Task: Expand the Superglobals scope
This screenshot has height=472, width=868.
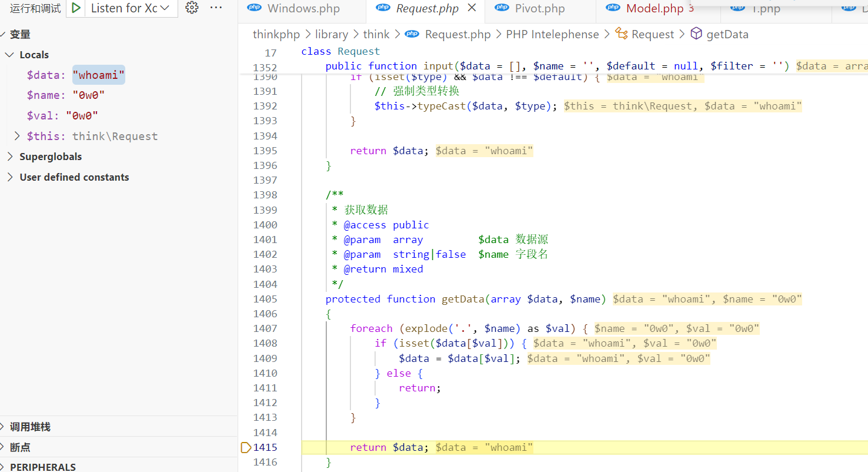Action: point(119,157)
